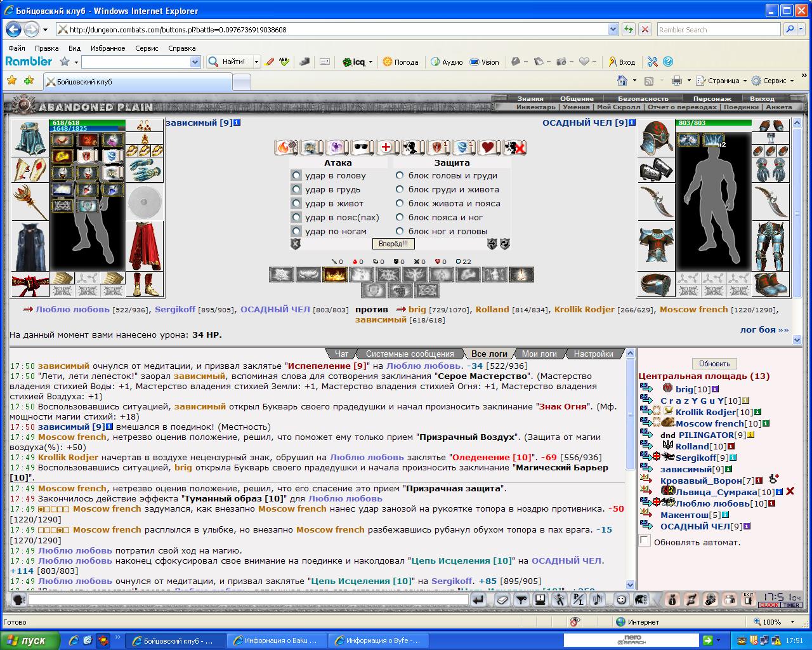Use the red cross healing scroll
The width and height of the screenshot is (812, 650).
tap(386, 147)
